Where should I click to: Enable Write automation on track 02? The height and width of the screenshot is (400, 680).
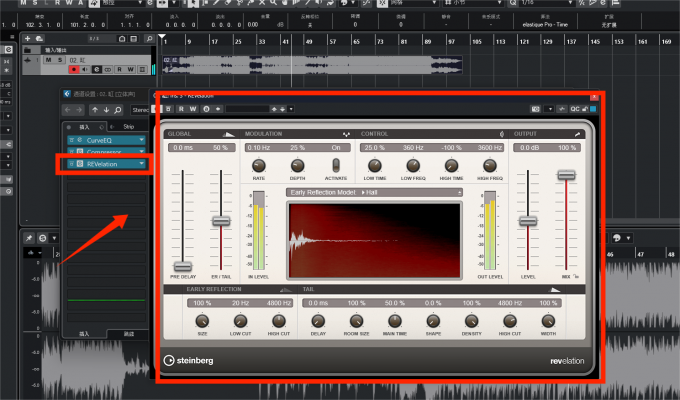131,69
